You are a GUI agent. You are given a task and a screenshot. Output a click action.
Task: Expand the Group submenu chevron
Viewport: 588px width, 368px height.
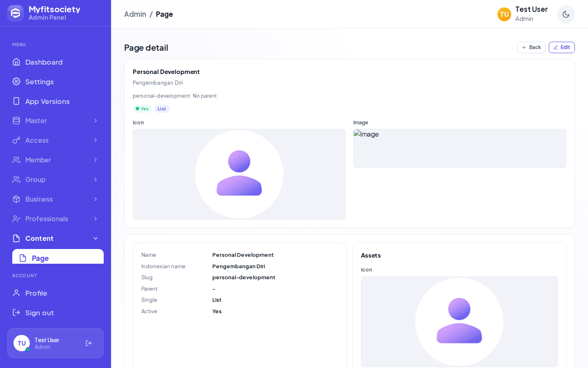click(x=96, y=180)
